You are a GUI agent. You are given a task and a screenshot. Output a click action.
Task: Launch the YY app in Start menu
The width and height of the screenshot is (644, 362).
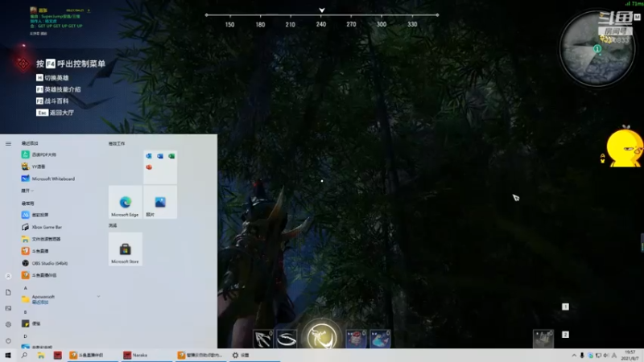click(34, 167)
